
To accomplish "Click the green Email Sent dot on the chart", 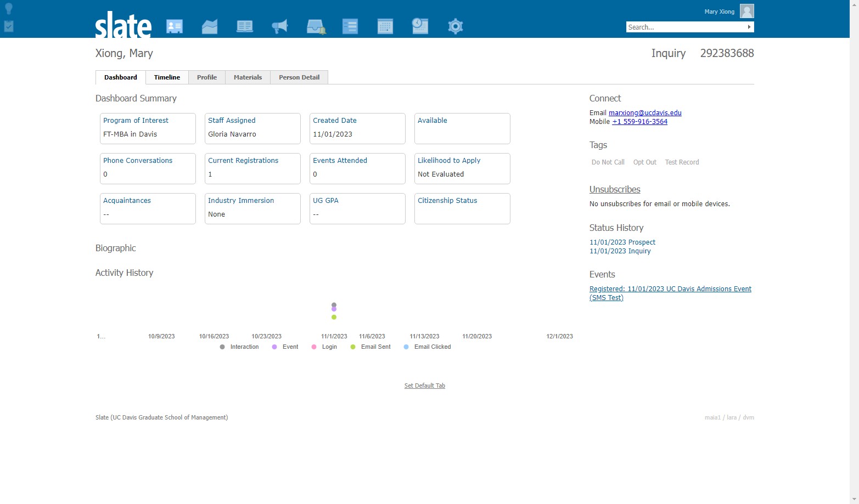I will tap(334, 317).
